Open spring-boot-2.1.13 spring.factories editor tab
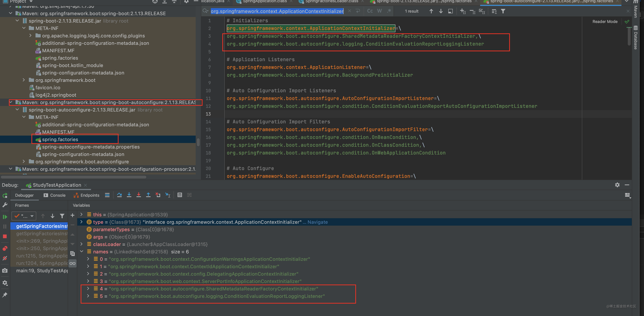This screenshot has width=644, height=316. 424,1
